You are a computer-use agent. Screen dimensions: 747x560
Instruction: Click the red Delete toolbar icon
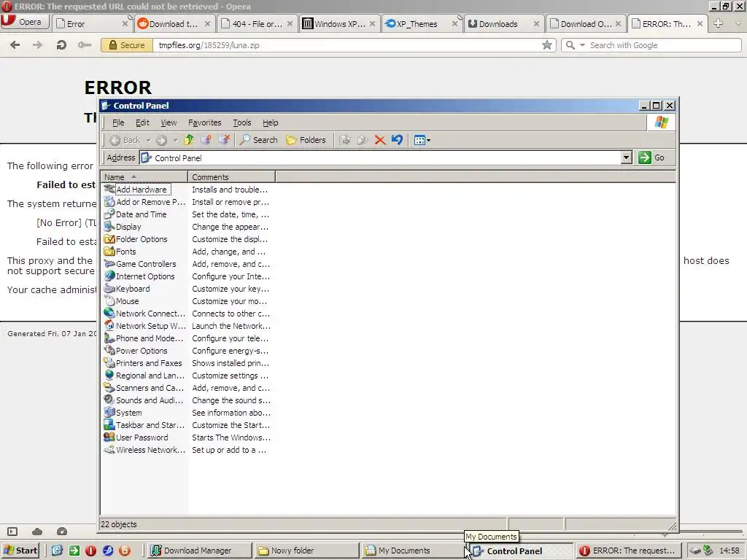pyautogui.click(x=379, y=140)
